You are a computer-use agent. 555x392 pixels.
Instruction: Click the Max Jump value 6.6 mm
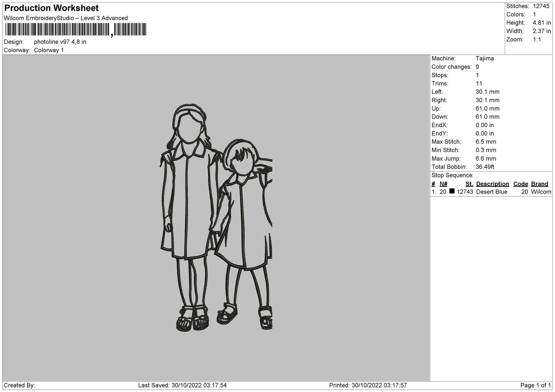[486, 159]
